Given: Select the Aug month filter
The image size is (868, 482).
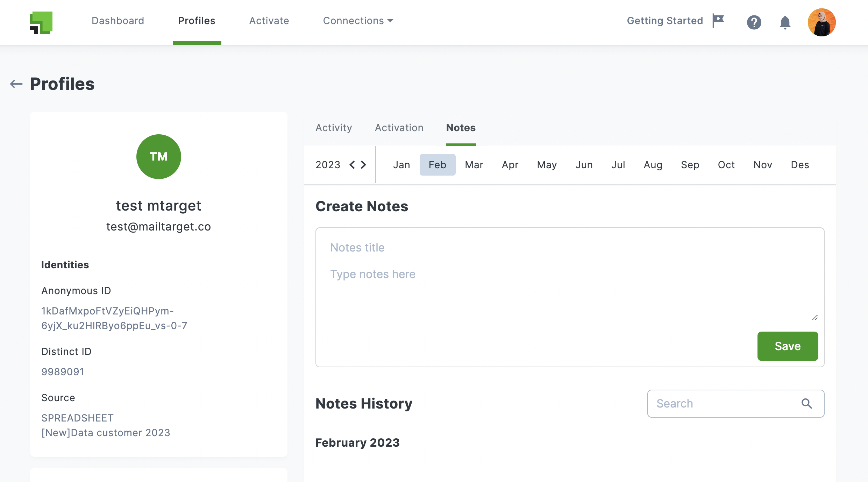Looking at the screenshot, I should pyautogui.click(x=653, y=164).
